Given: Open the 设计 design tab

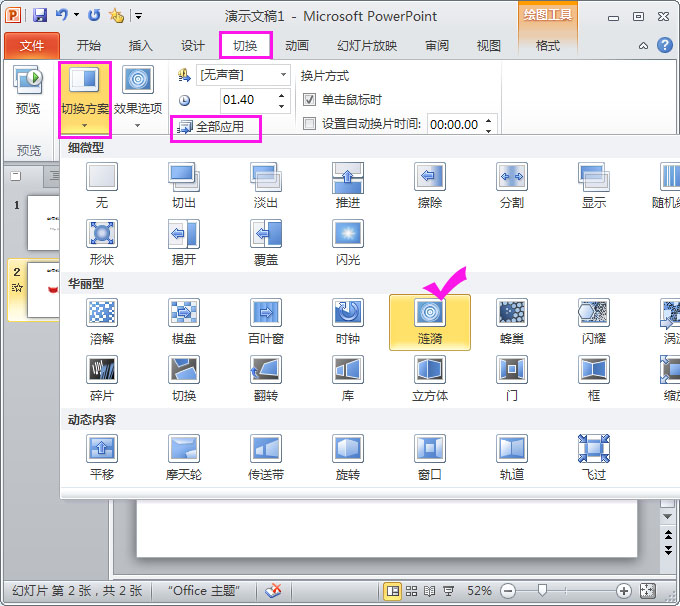Looking at the screenshot, I should pyautogui.click(x=193, y=45).
